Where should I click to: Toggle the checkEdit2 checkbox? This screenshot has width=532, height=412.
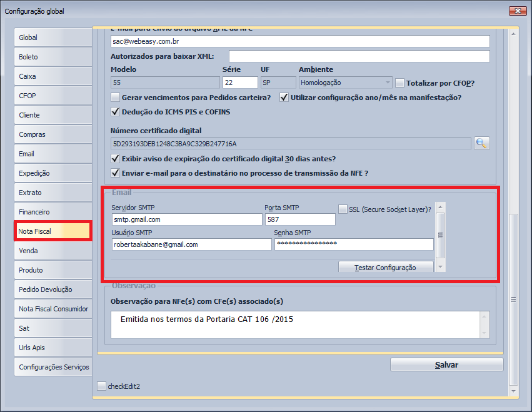coord(102,386)
